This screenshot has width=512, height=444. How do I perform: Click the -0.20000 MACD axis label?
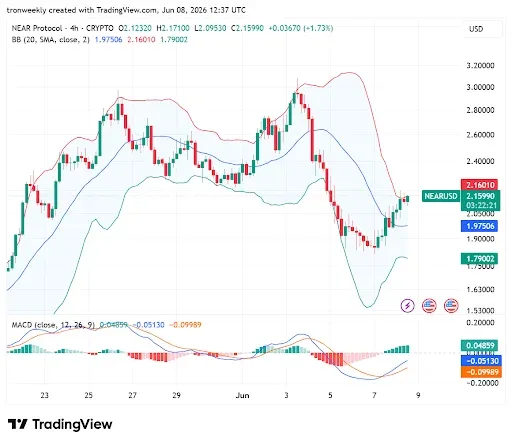(x=482, y=383)
